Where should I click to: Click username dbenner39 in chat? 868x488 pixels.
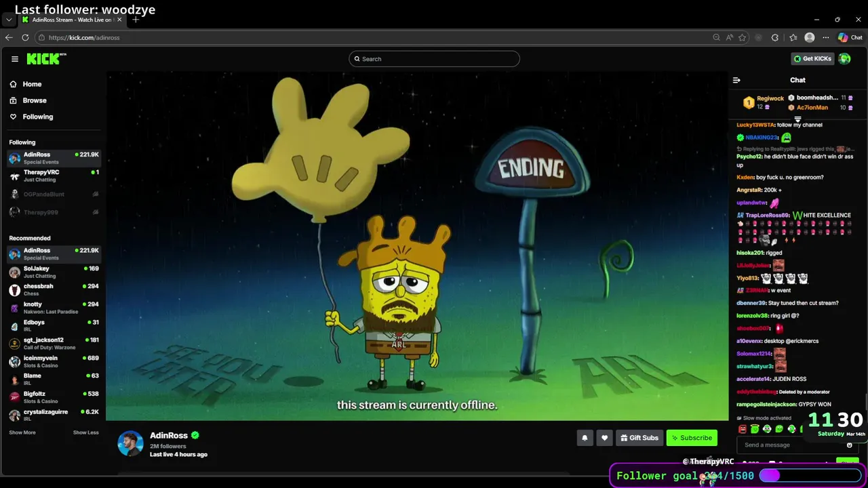(x=751, y=303)
